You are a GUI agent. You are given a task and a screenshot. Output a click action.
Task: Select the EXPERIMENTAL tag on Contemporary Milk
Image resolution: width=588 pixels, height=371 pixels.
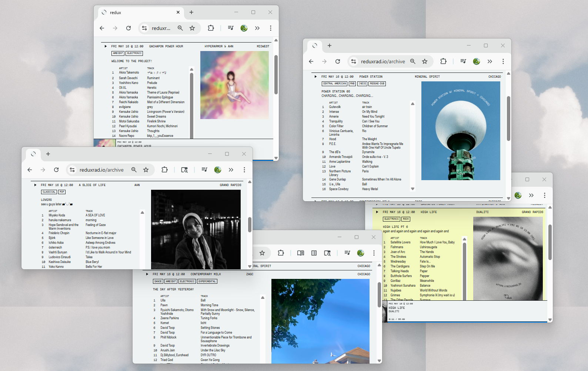tap(207, 281)
